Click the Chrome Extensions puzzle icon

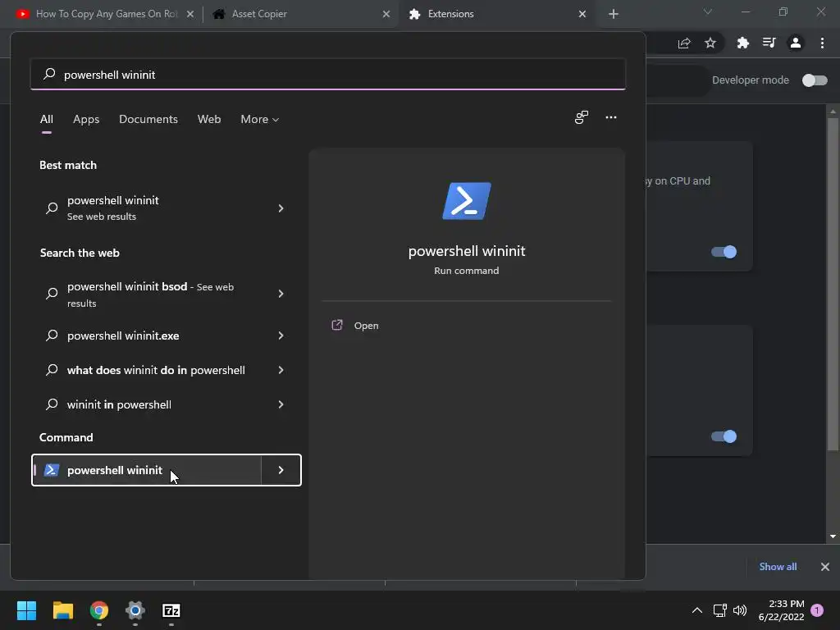point(742,43)
